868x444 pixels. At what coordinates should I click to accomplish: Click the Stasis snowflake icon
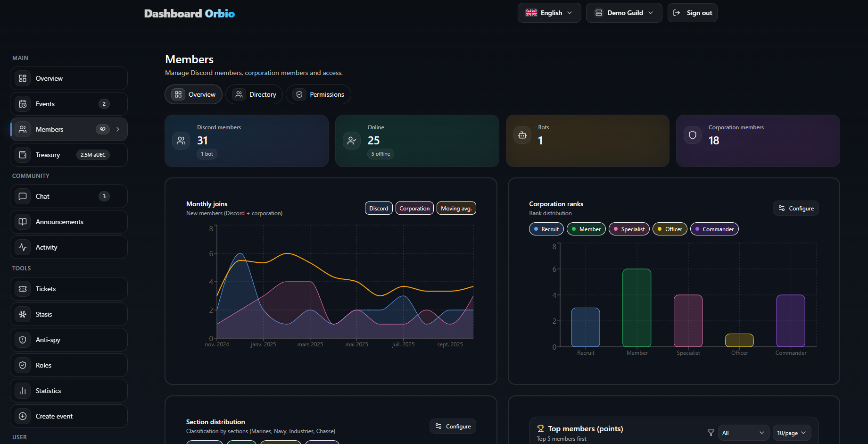[23, 314]
